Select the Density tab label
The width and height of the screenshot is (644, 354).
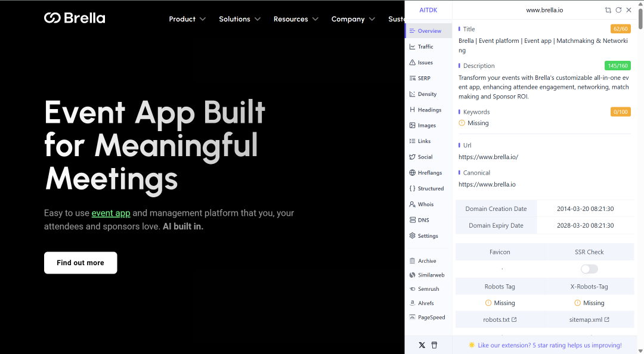[427, 94]
